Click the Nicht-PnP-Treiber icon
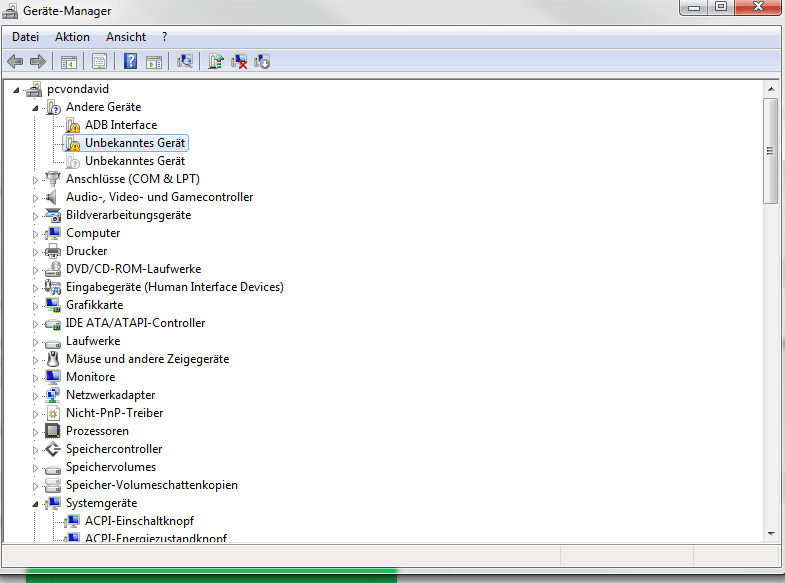Screen dimensions: 785x583 click(x=53, y=413)
